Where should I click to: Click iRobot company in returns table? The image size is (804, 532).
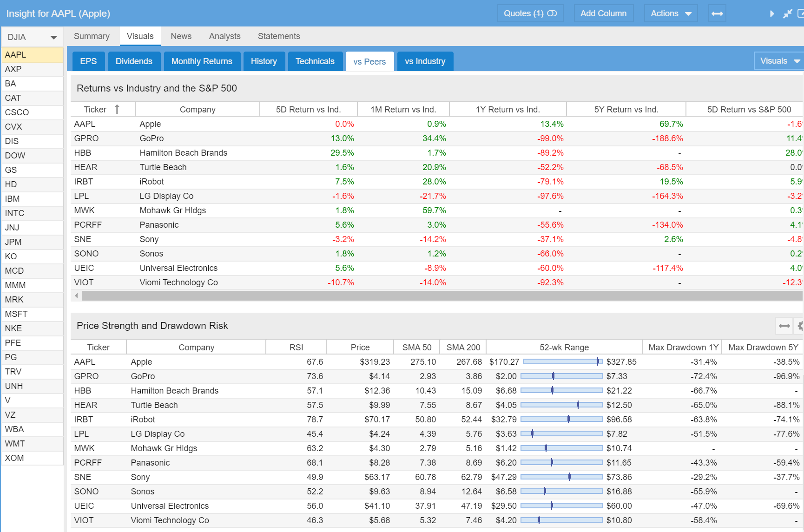coord(152,182)
